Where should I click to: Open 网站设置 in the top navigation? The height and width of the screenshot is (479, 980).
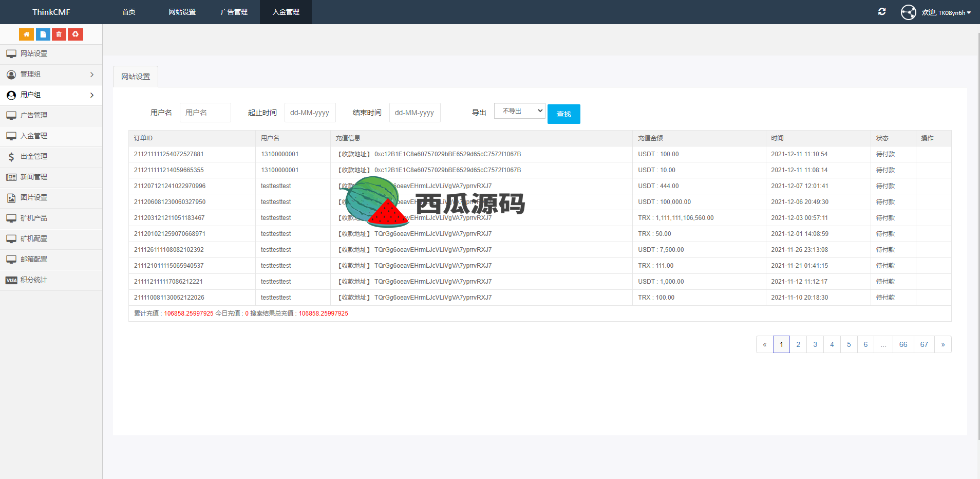[x=182, y=12]
